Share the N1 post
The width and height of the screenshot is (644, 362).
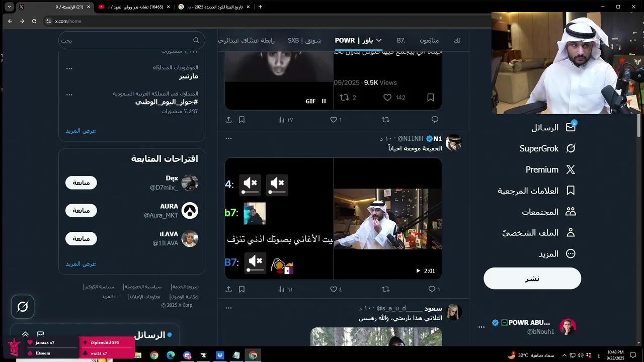pos(228,289)
